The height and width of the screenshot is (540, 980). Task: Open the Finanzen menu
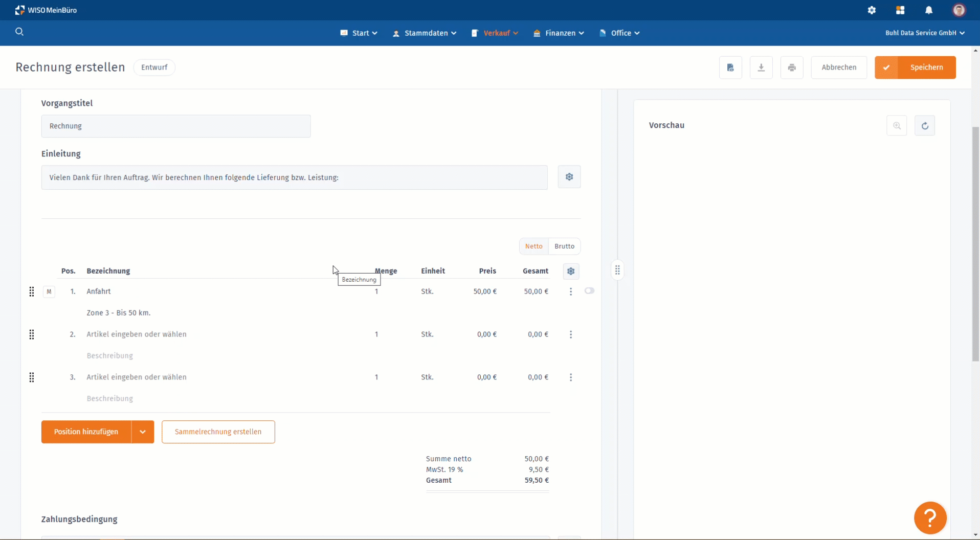pyautogui.click(x=559, y=33)
